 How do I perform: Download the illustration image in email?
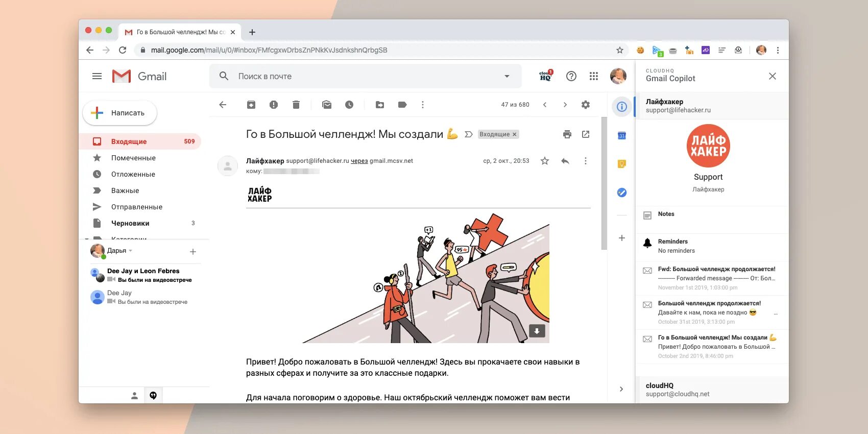(x=537, y=331)
